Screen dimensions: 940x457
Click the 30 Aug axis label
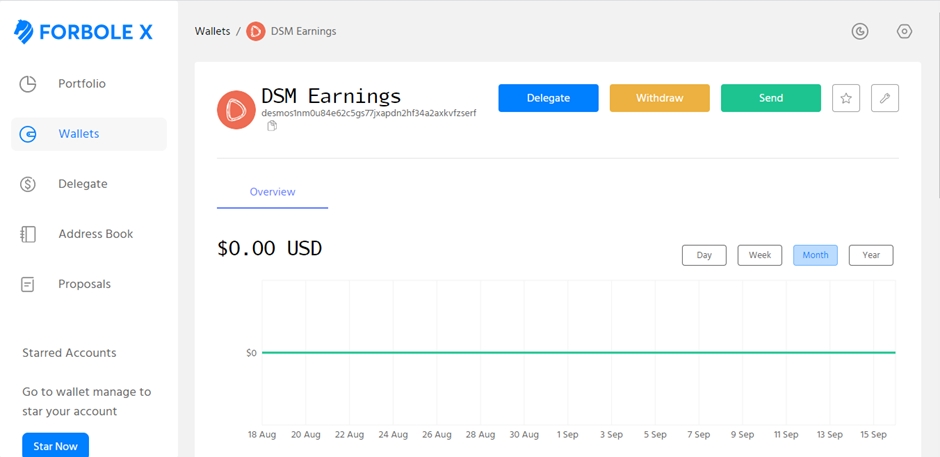click(x=524, y=434)
